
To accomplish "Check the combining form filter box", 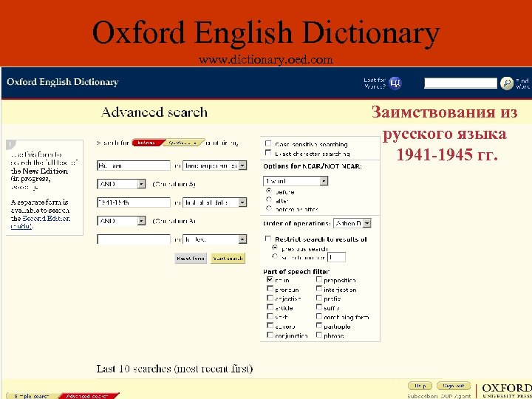I will (x=319, y=316).
